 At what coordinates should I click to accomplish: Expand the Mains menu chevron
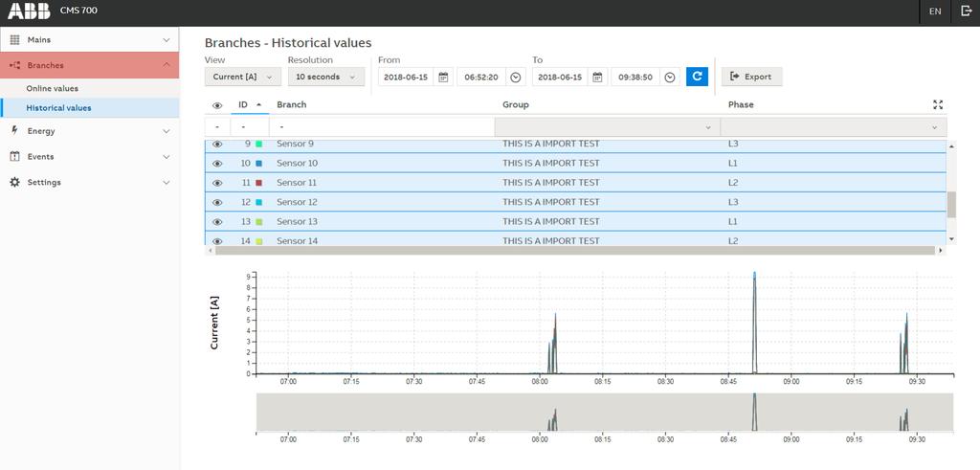[167, 40]
